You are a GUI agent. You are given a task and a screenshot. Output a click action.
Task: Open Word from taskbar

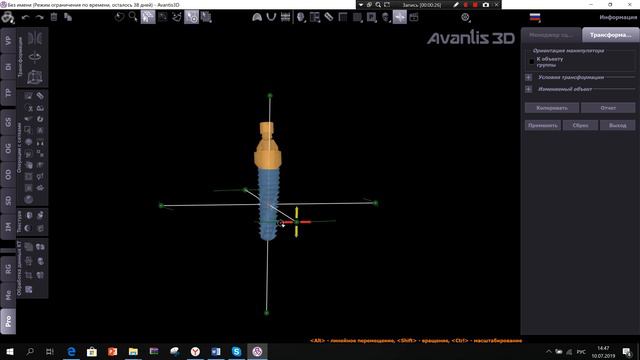click(216, 351)
